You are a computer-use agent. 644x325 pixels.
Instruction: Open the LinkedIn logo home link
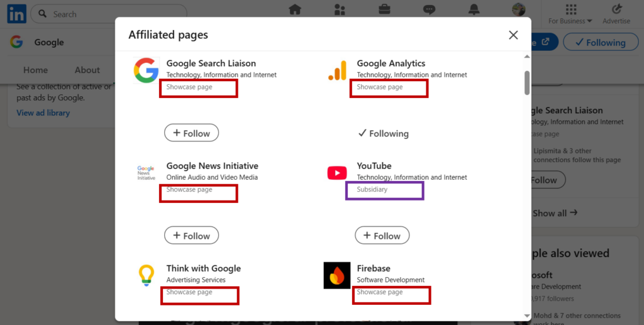click(17, 14)
